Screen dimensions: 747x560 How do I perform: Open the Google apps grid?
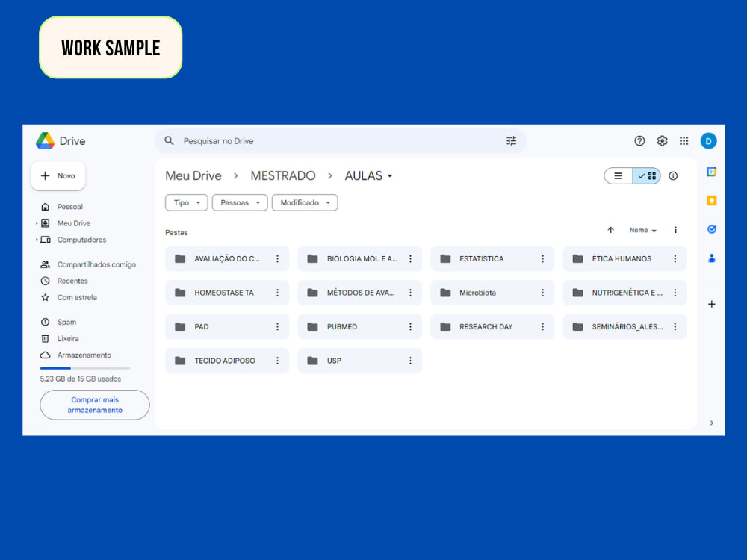point(684,141)
